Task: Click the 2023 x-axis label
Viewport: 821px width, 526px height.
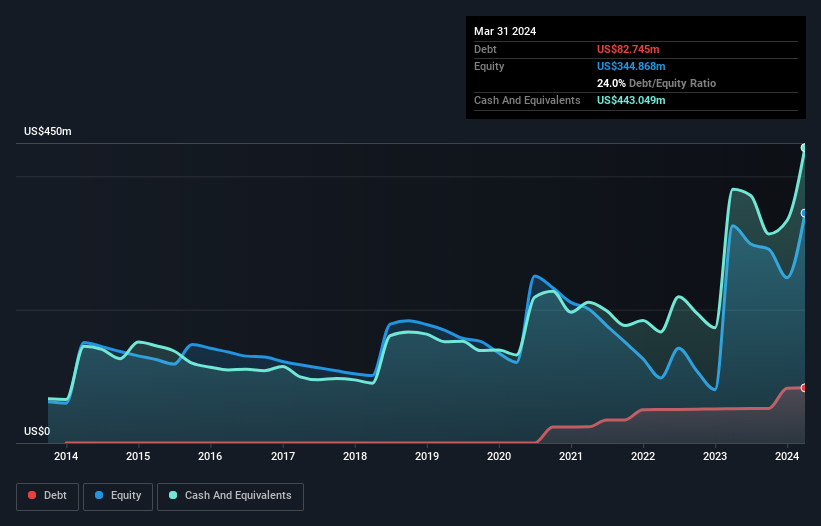Action: click(715, 457)
